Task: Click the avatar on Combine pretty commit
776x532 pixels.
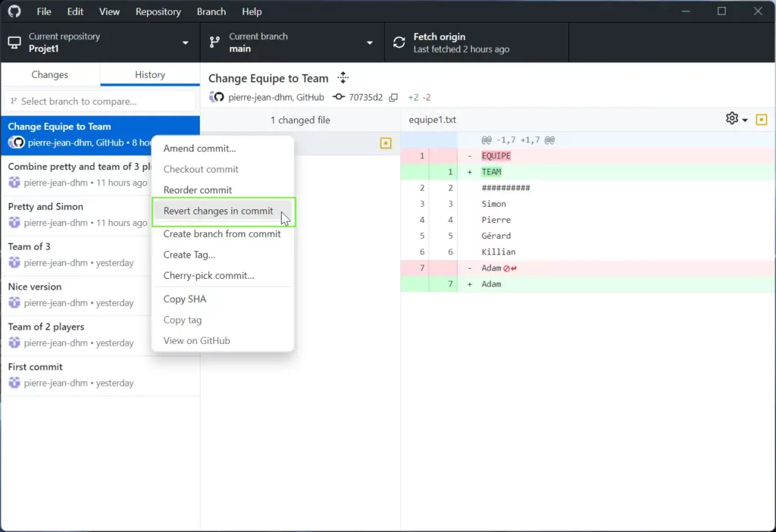Action: point(14,183)
